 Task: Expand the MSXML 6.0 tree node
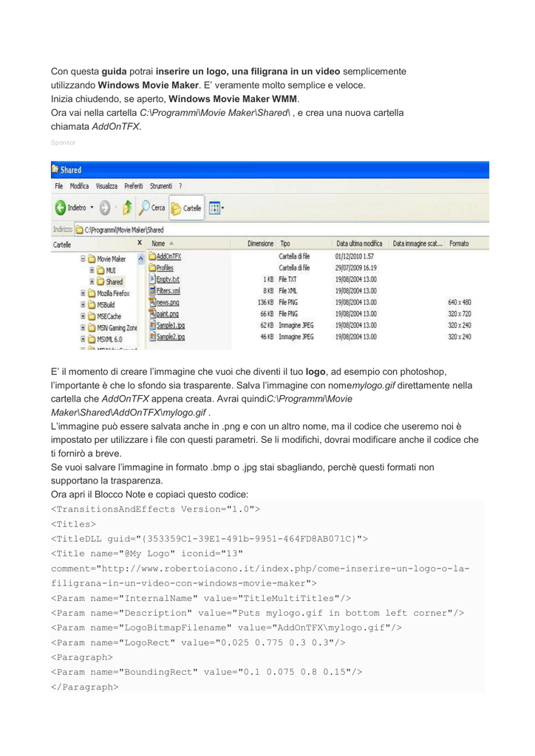83,340
